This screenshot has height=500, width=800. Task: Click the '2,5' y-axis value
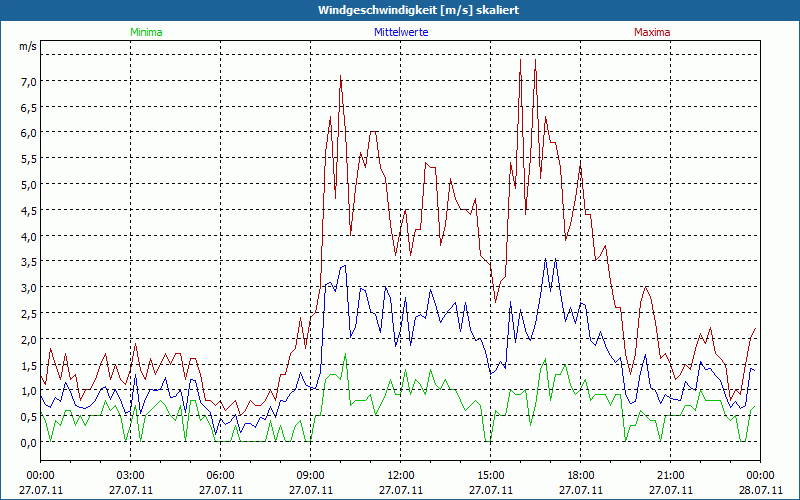29,314
